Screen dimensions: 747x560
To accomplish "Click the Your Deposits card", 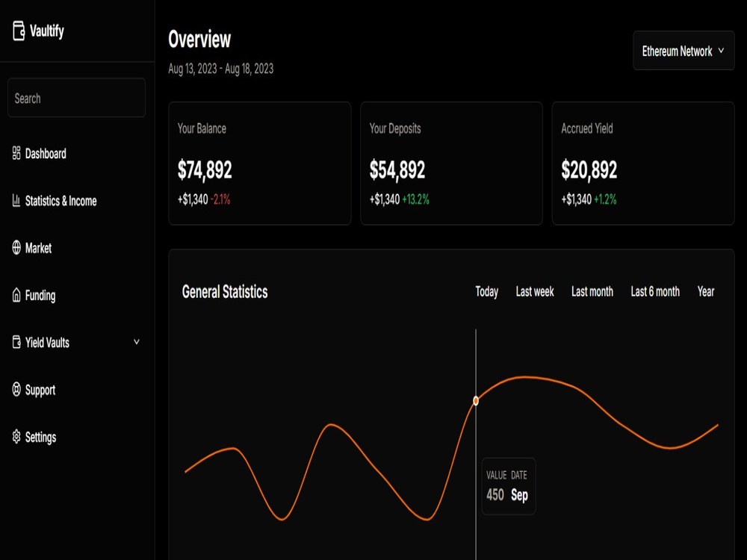I will coord(451,164).
